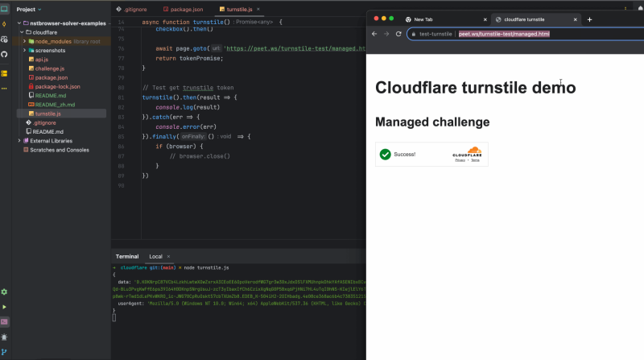Screen dimensions: 644x360
Task: Select the Local terminal tab
Action: click(155, 256)
